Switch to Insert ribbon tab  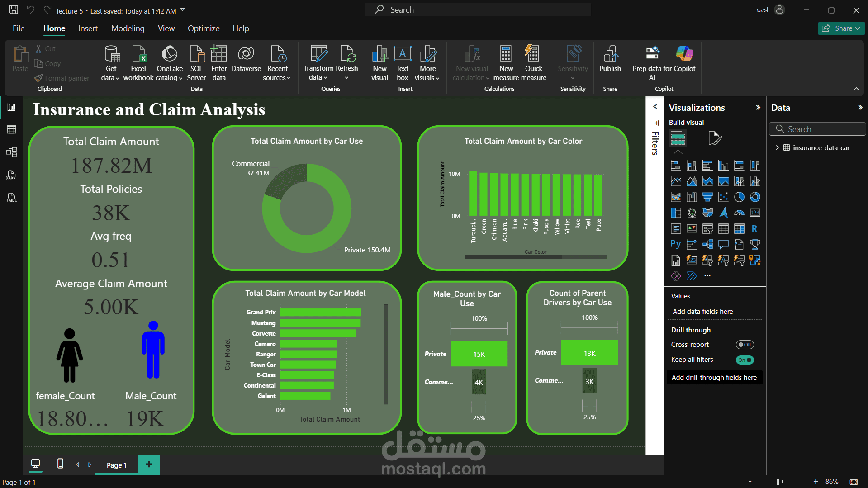tap(88, 28)
